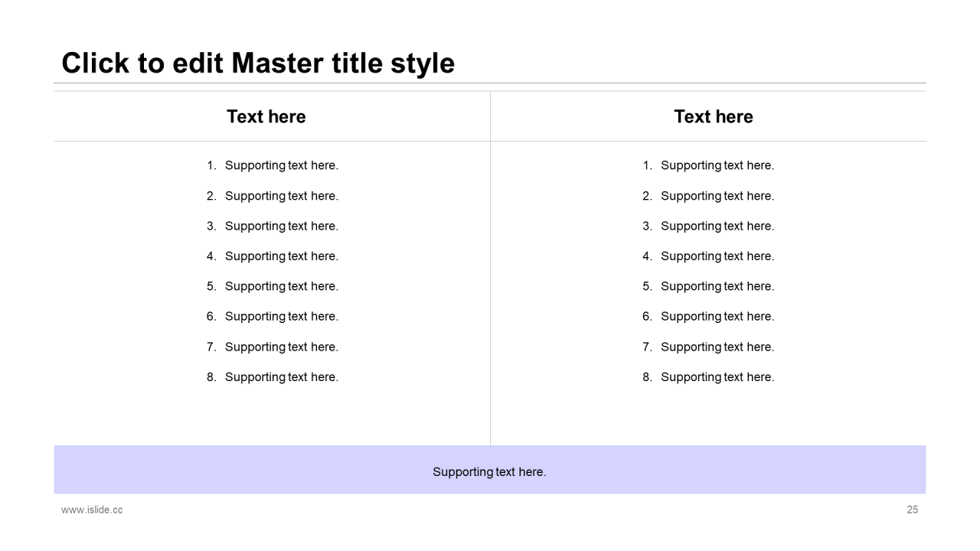Click item 7 in the right numbered list
Screen dimensions: 980x551
[717, 347]
